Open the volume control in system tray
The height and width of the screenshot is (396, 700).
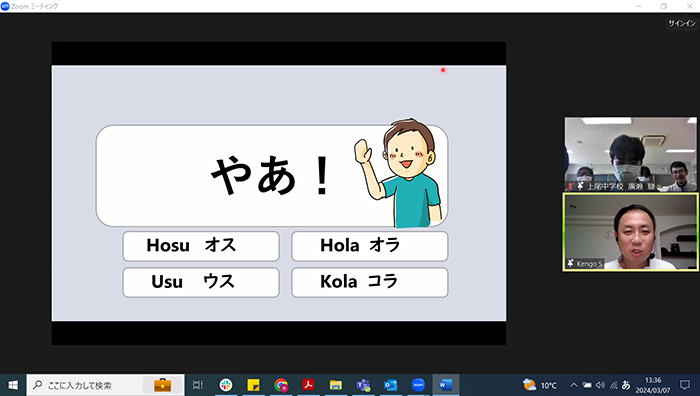tap(600, 385)
